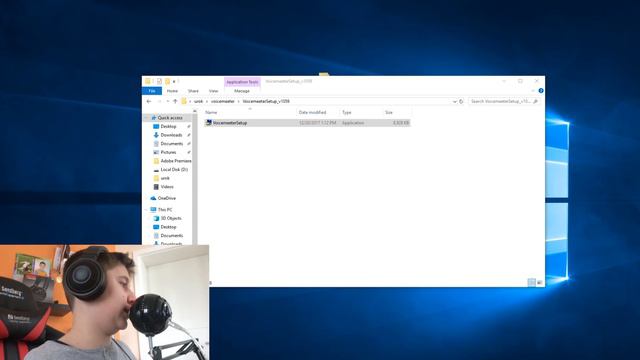The image size is (640, 360).
Task: Click the Videos film icon
Action: [156, 187]
